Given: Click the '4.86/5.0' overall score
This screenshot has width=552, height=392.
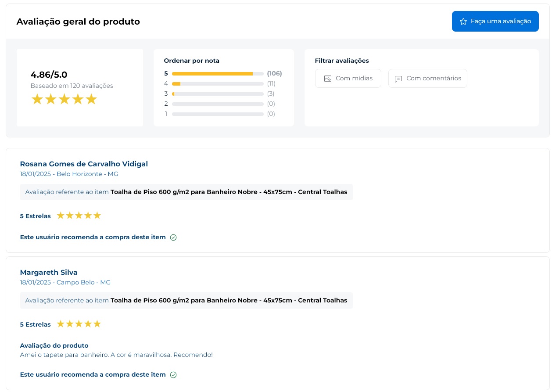Looking at the screenshot, I should click(x=49, y=75).
